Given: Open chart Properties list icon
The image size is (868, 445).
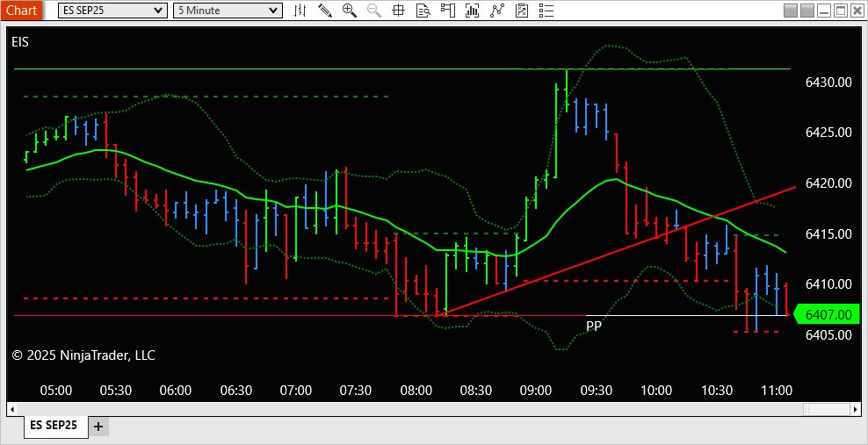Looking at the screenshot, I should 546,10.
